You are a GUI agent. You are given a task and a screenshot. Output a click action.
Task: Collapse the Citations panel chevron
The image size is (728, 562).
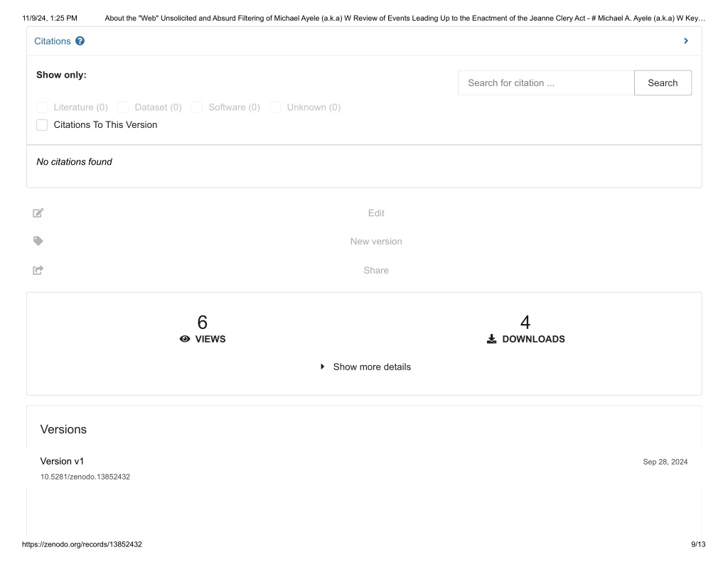[686, 40]
